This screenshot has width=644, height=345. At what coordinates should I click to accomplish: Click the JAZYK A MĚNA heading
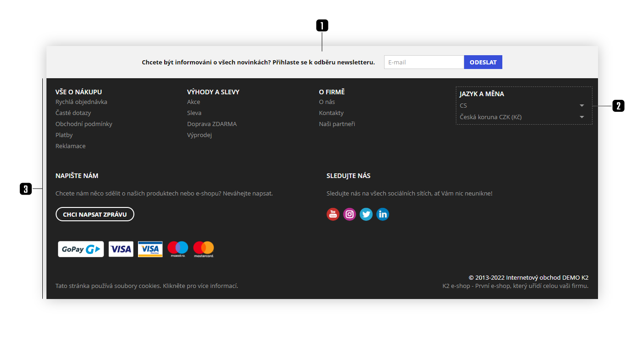(482, 94)
